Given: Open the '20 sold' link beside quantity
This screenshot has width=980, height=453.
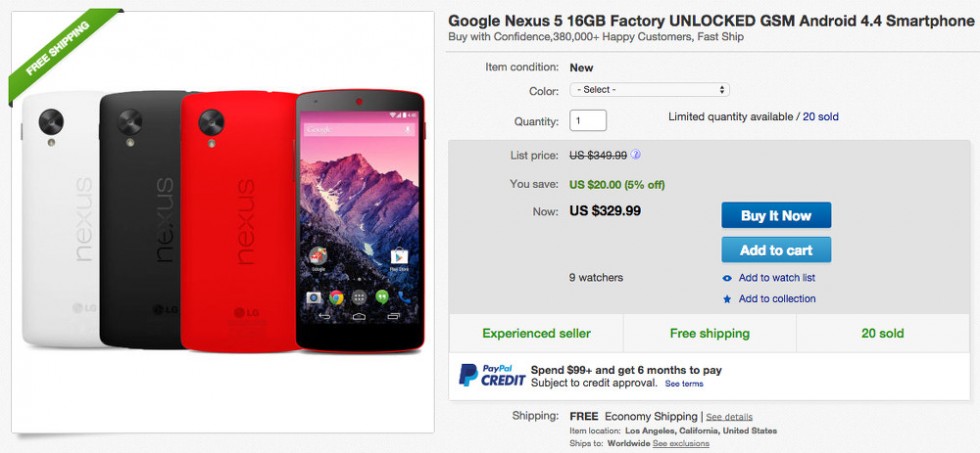Looking at the screenshot, I should click(x=820, y=117).
